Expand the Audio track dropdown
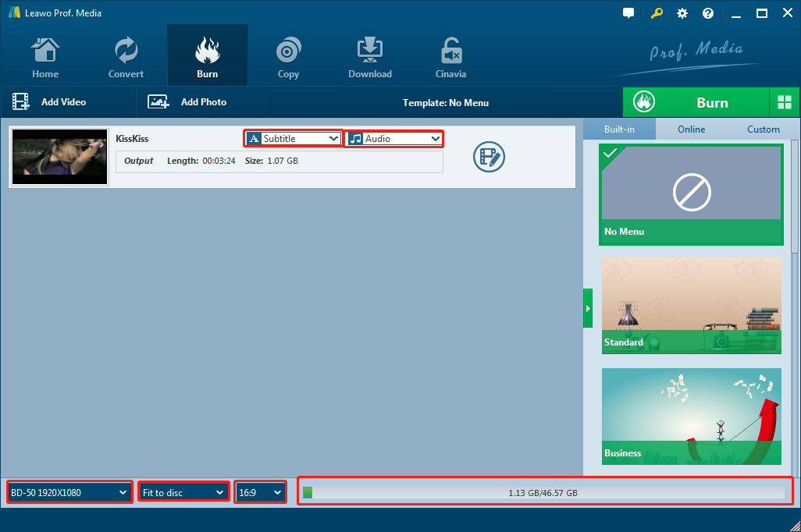The image size is (801, 532). 393,138
